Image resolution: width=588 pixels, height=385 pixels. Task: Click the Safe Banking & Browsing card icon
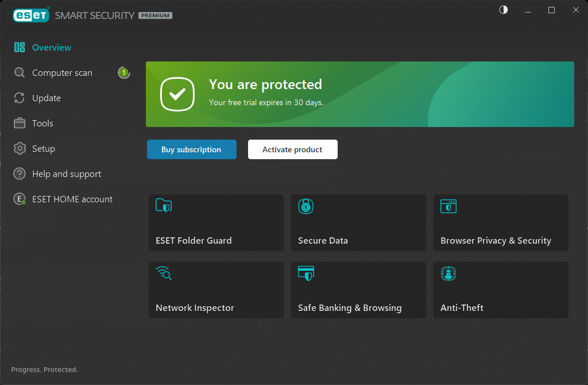click(x=306, y=273)
